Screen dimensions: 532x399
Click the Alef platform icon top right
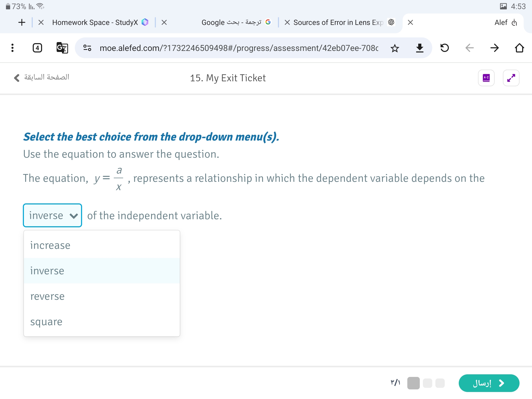tap(514, 23)
